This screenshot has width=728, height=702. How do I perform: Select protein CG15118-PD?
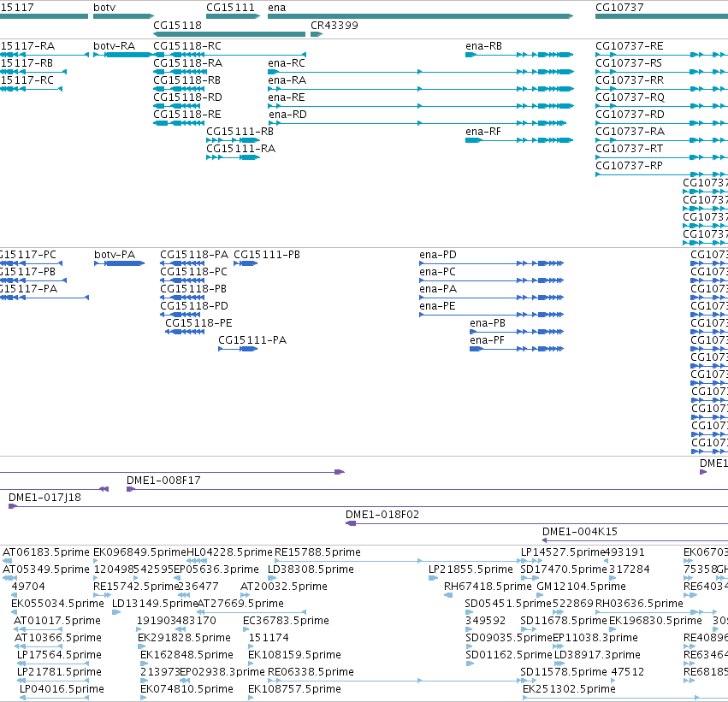[x=194, y=306]
